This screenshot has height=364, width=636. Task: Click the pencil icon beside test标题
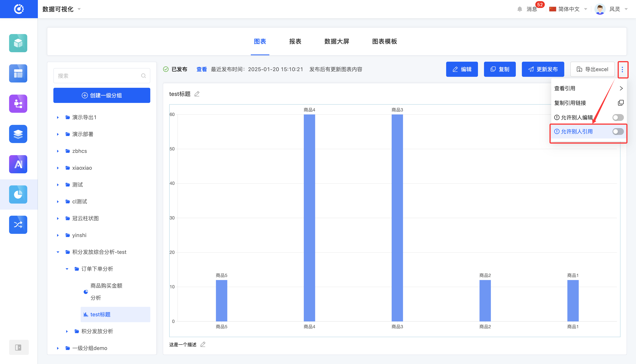pos(197,94)
